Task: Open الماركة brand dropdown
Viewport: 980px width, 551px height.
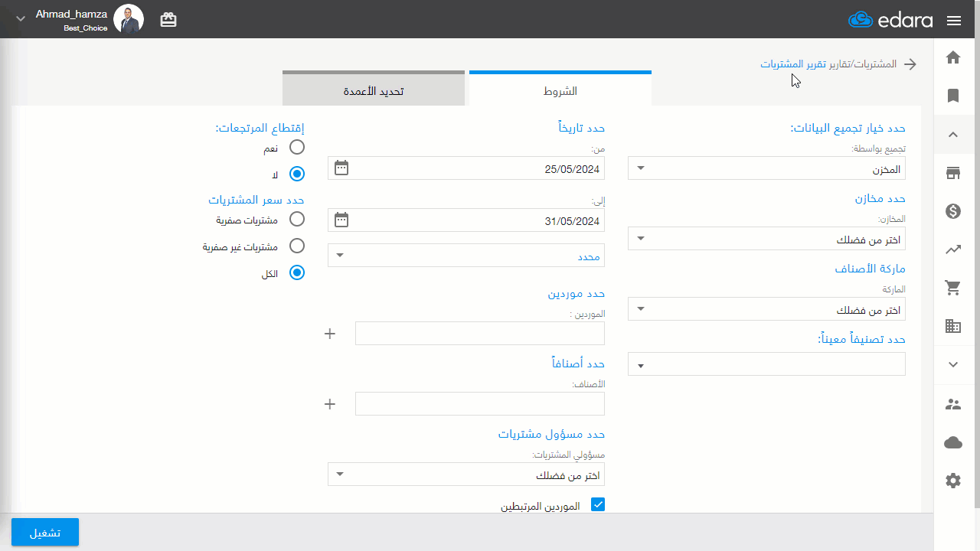Action: (x=766, y=309)
